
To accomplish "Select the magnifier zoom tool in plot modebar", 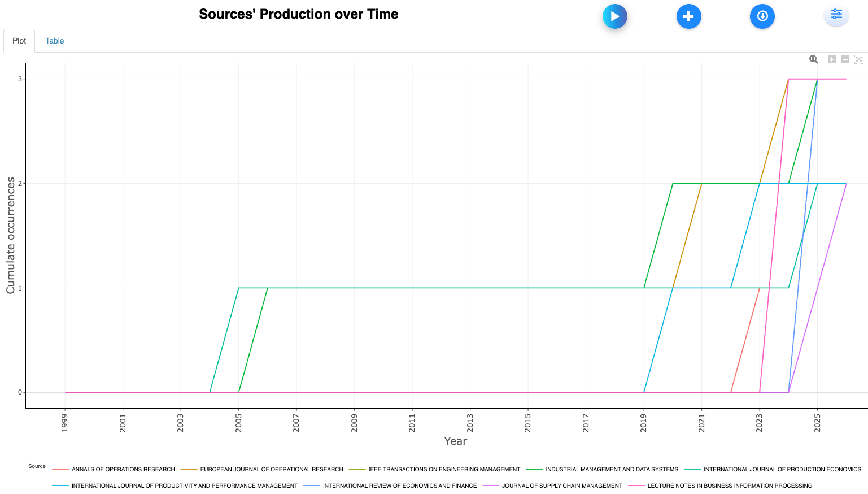I will coord(813,59).
